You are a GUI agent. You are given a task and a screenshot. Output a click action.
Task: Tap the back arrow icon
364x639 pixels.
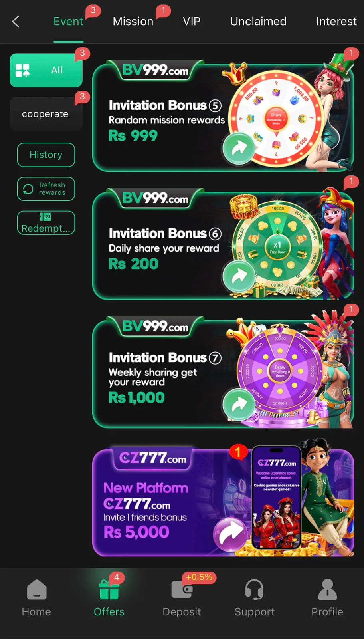point(16,22)
